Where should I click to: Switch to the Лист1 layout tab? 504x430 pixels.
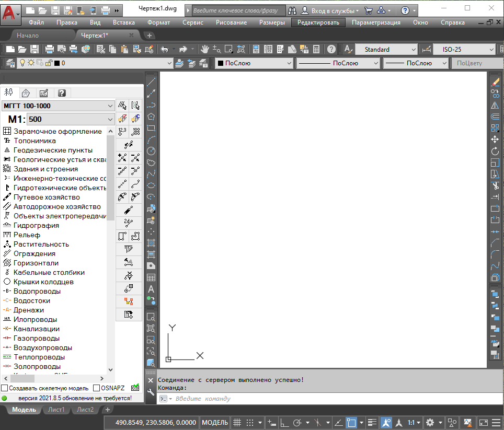[x=56, y=410]
